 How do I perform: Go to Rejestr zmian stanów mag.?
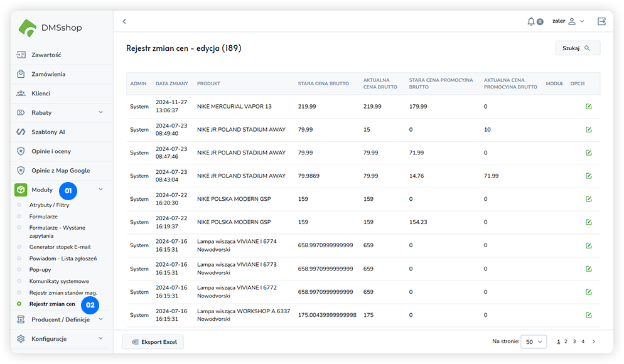tap(63, 293)
